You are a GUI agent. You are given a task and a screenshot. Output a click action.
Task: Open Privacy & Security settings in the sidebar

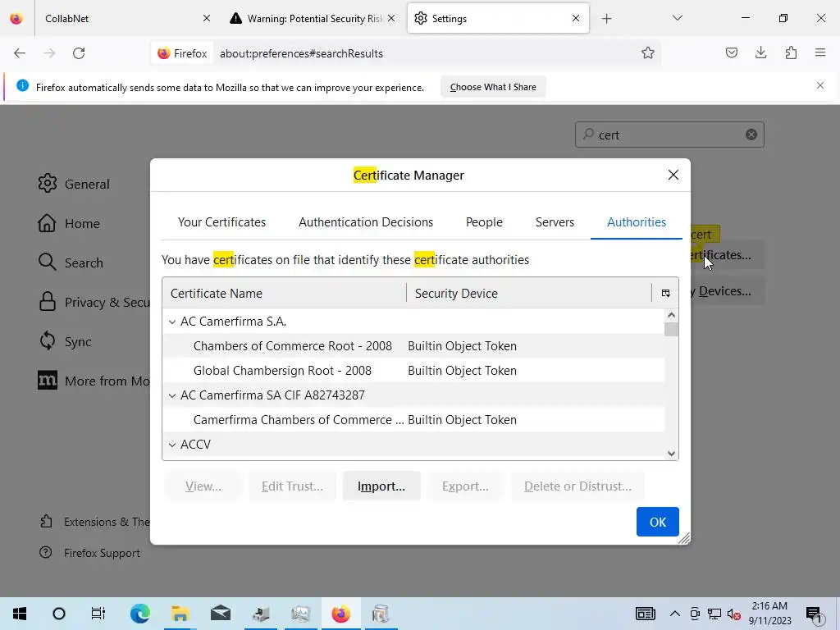[x=94, y=302]
